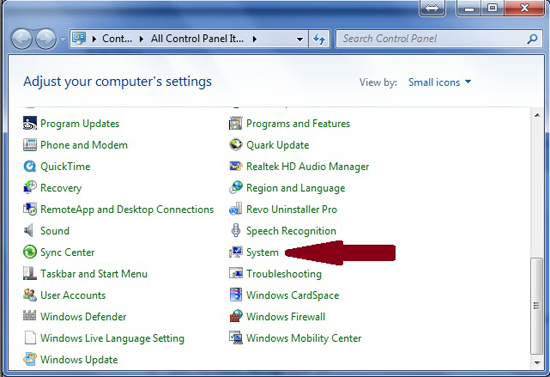Open the Realtek HD Audio Manager icon
The height and width of the screenshot is (377, 550).
click(236, 166)
